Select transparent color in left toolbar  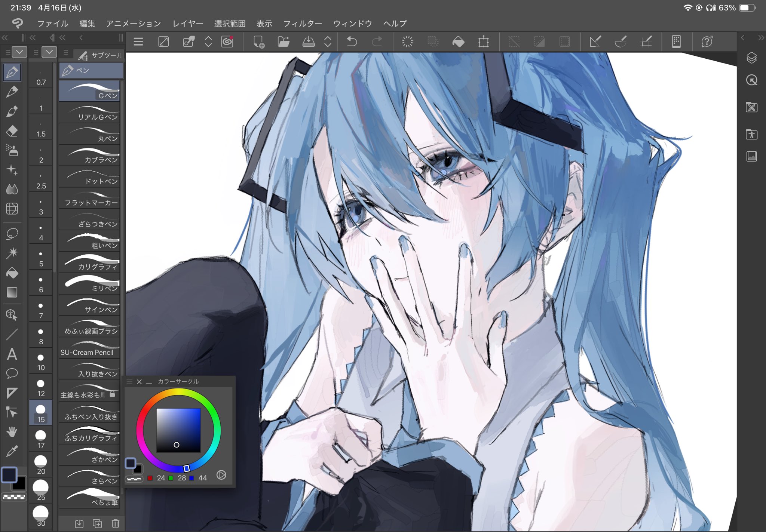click(14, 497)
